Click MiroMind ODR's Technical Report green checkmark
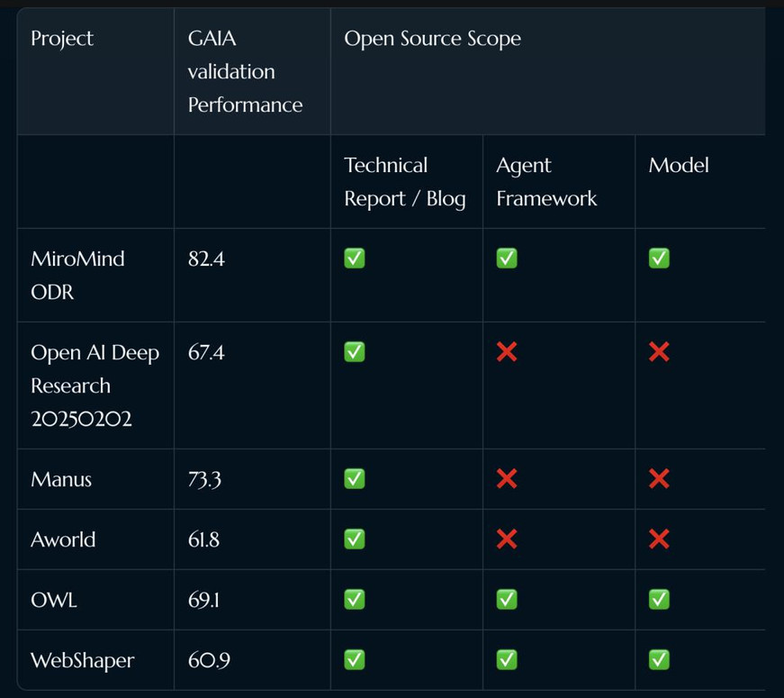Screen dimensions: 784x698 [x=355, y=259]
